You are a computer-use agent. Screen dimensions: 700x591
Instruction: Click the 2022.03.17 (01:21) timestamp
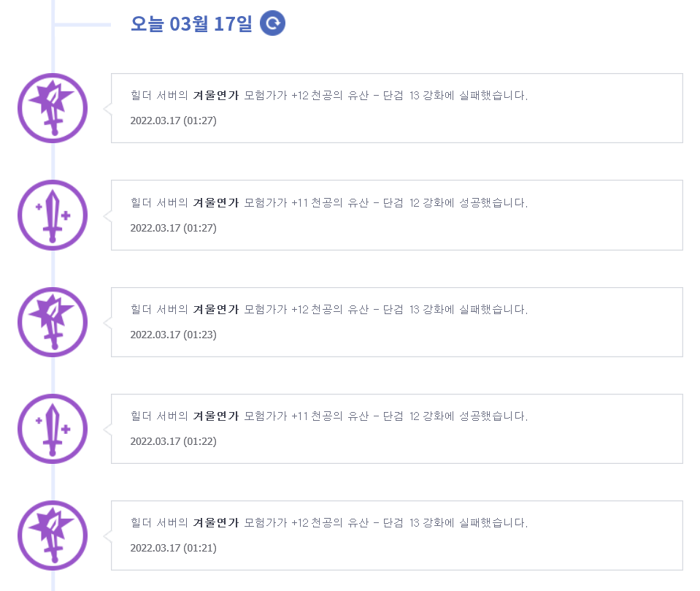click(173, 548)
